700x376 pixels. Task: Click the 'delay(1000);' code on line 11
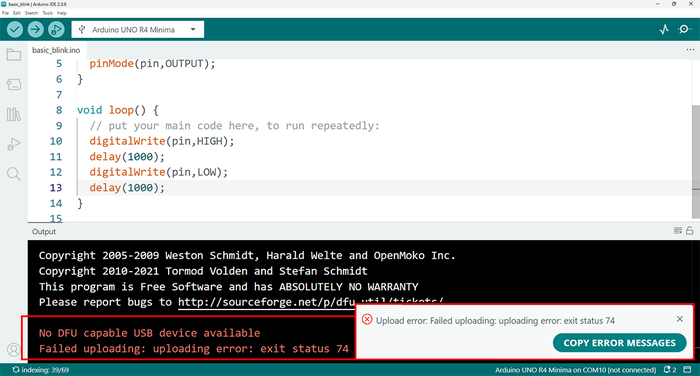coord(127,157)
